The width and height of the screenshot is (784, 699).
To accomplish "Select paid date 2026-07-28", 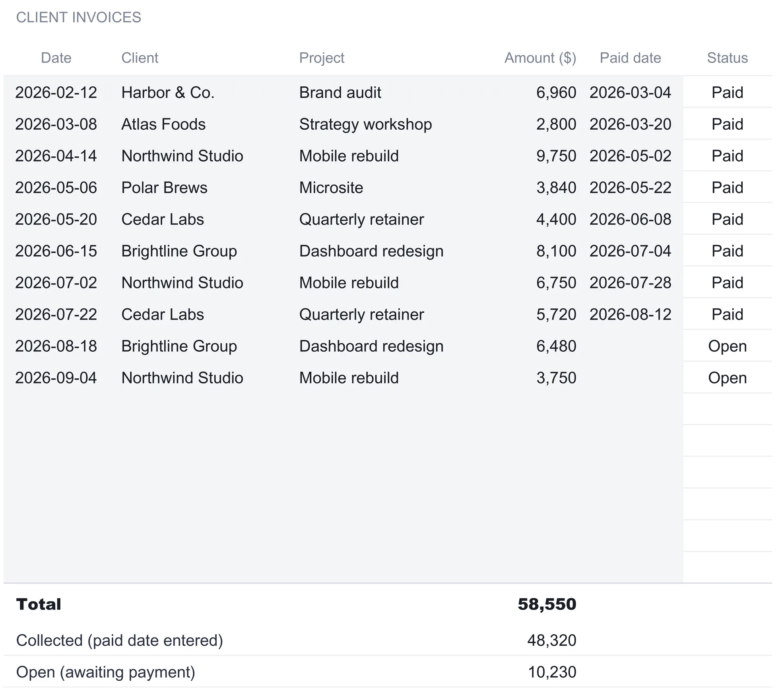I will pyautogui.click(x=630, y=283).
